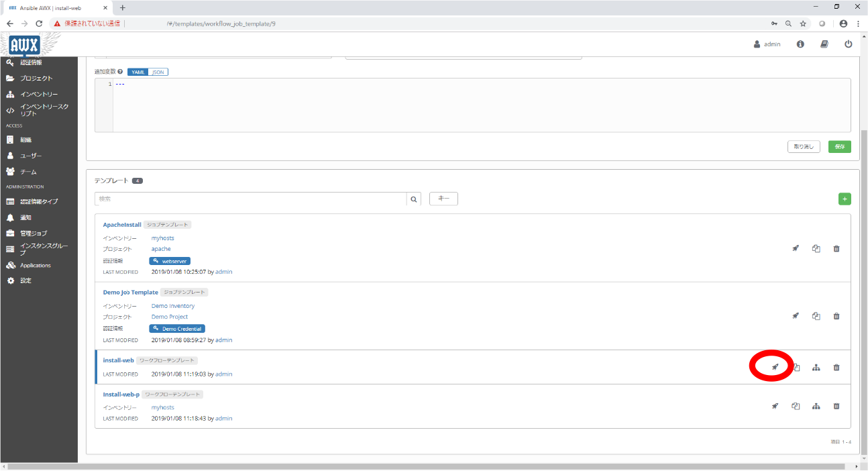The image size is (868, 471).
Task: Click the About info icon
Action: tap(800, 44)
